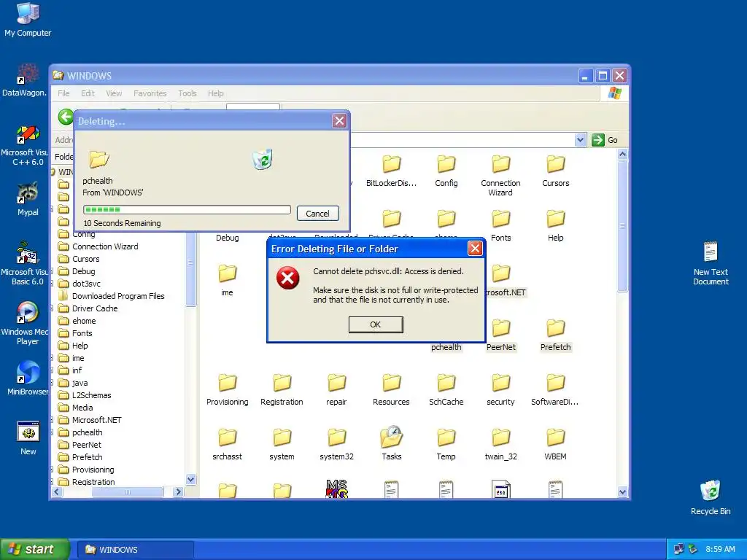This screenshot has height=560, width=747.
Task: Select the BitLockerDis... folder icon
Action: [391, 164]
